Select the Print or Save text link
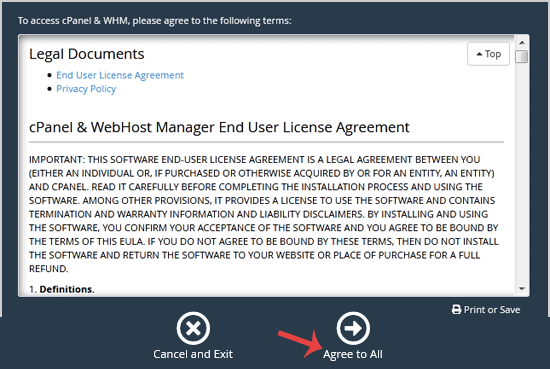550x369 pixels. [492, 310]
